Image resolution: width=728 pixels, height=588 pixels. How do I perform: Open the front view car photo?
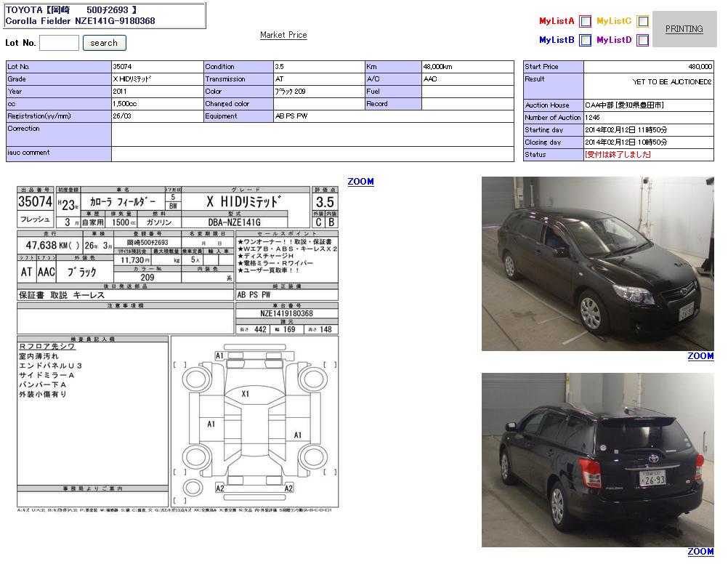pyautogui.click(x=597, y=264)
